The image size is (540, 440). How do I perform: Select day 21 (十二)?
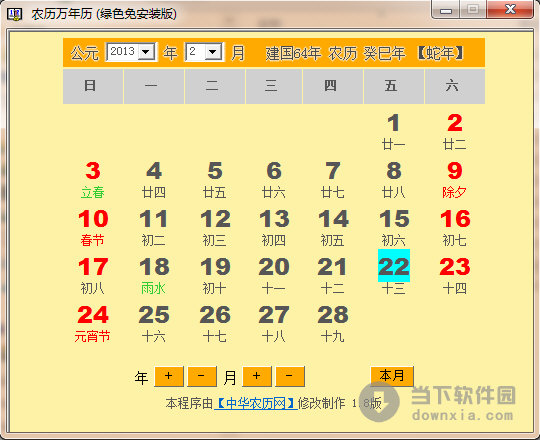(333, 276)
